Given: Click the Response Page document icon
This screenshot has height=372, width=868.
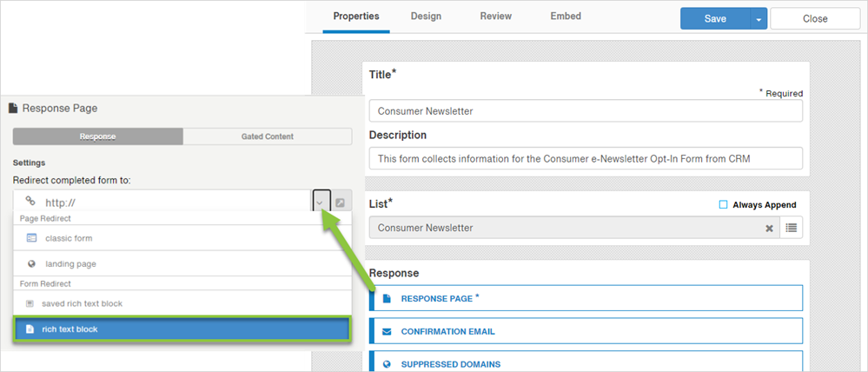Looking at the screenshot, I should tap(387, 299).
